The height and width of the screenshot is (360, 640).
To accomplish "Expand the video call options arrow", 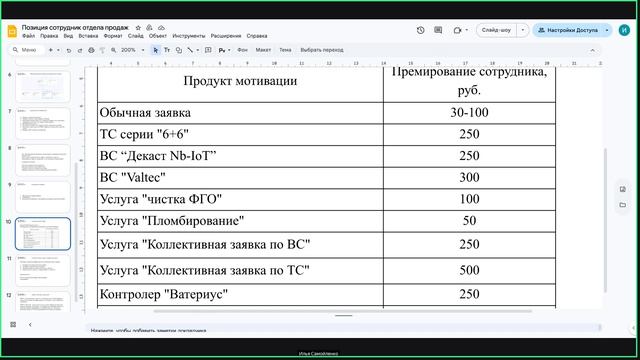I will 467,30.
